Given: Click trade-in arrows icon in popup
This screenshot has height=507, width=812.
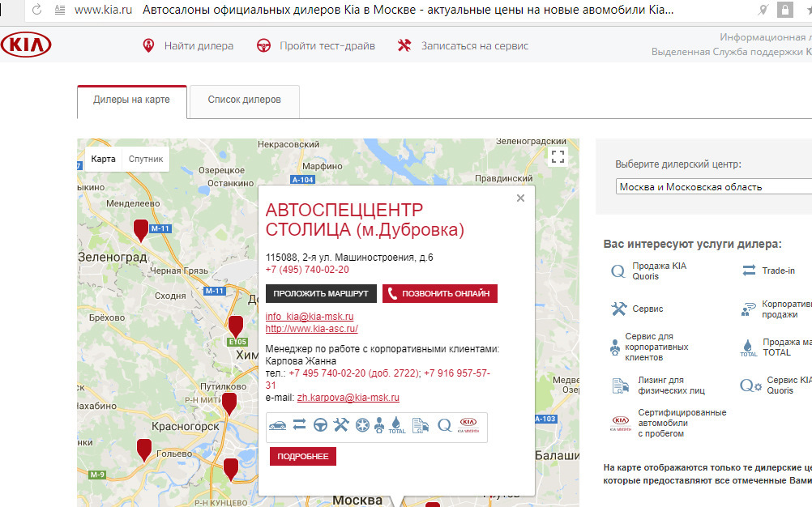Looking at the screenshot, I should tap(299, 424).
